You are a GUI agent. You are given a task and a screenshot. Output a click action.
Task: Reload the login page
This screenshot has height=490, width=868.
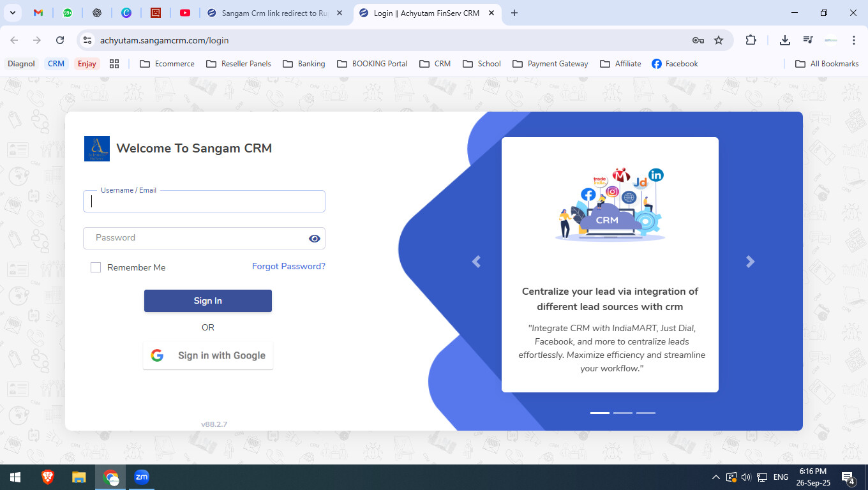pos(60,40)
